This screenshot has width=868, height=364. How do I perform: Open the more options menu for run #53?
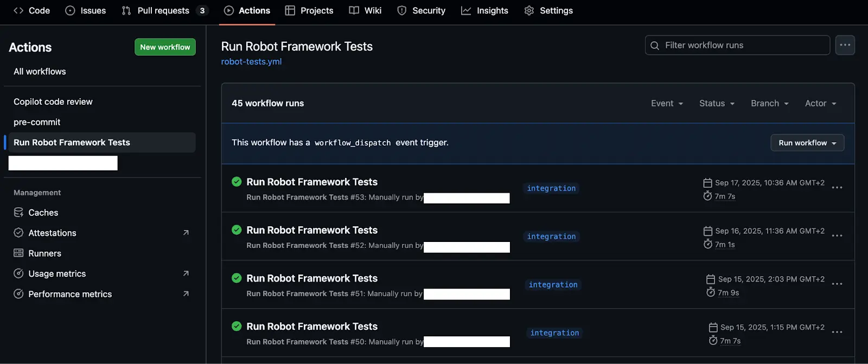point(837,188)
